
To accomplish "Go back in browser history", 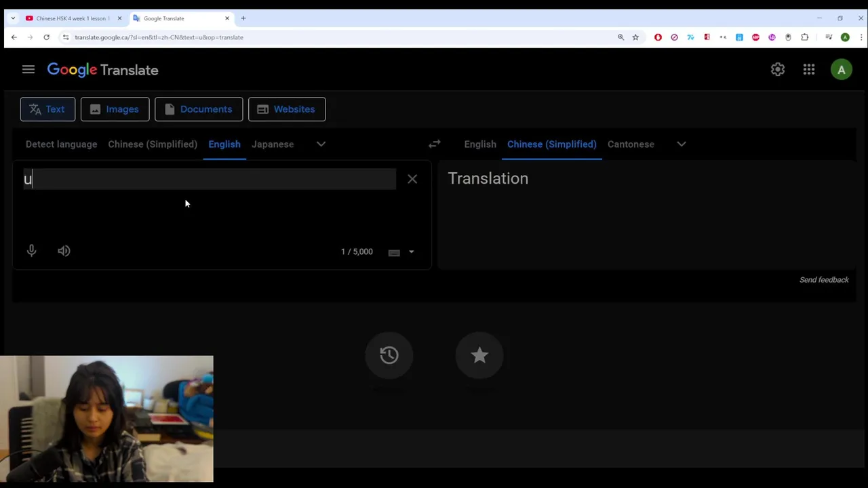I will [14, 37].
